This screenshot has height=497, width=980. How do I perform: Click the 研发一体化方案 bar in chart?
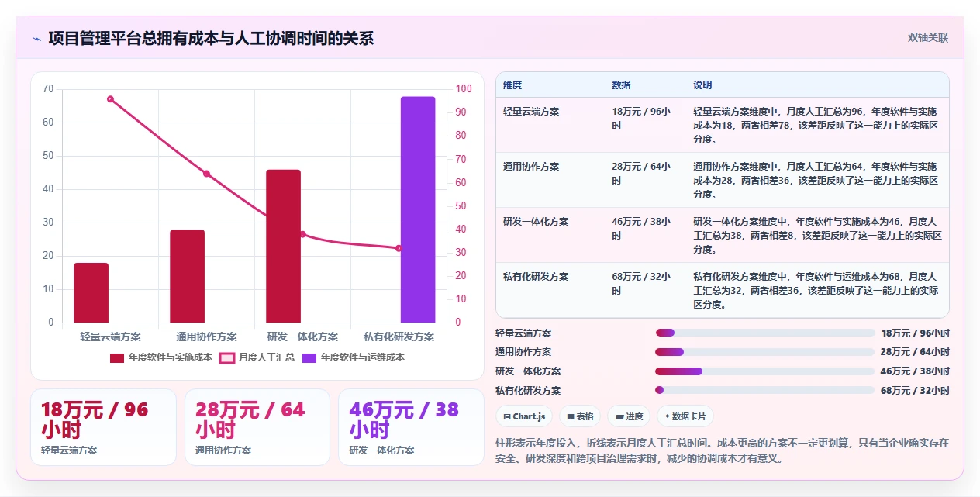click(284, 246)
